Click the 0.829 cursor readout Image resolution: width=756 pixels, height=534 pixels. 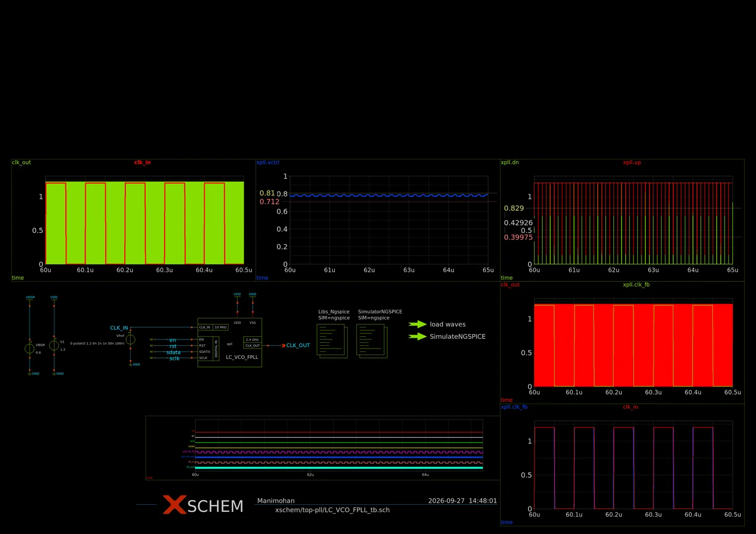[x=514, y=208]
